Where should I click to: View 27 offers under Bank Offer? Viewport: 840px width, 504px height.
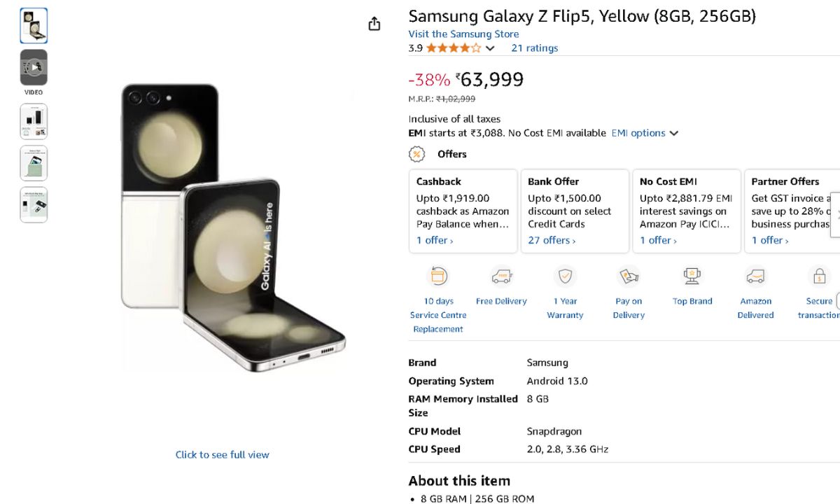coord(552,240)
